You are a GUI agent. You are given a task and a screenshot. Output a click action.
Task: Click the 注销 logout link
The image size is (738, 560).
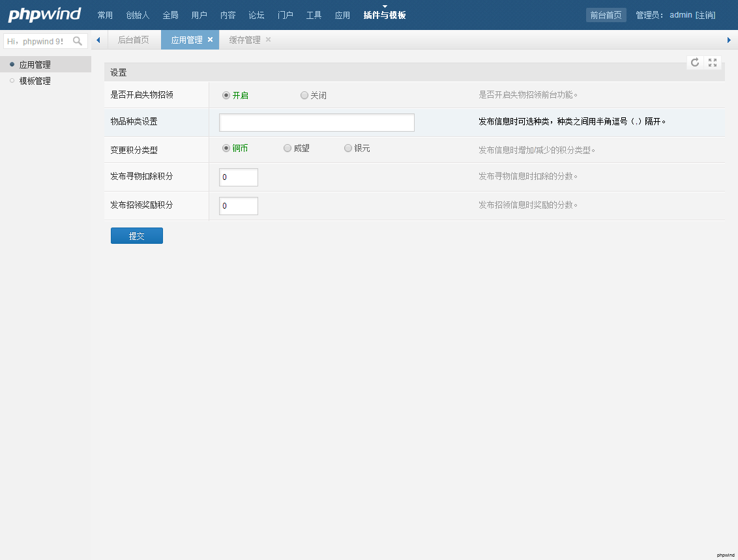coord(705,15)
